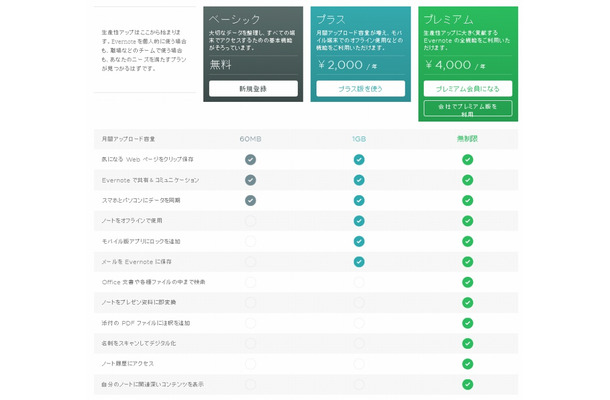Click the Evernote で共有 & コミュニケーション label
The image size is (610, 400).
coord(150,180)
